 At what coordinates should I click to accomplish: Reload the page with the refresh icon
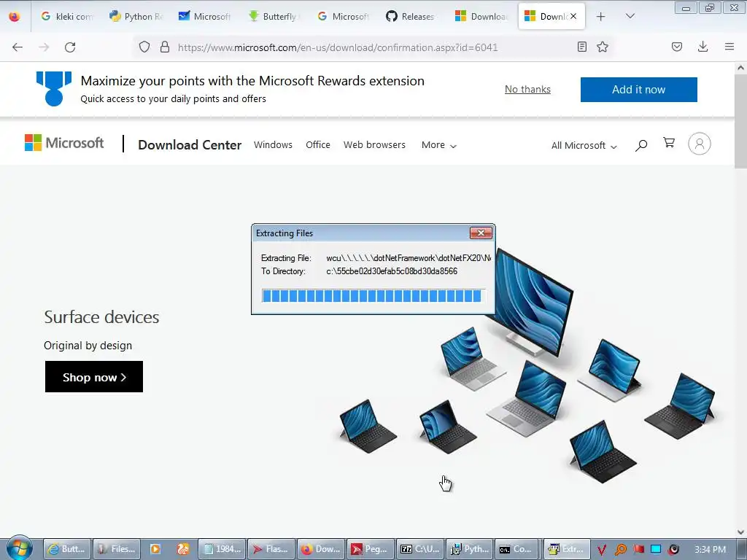pos(70,47)
